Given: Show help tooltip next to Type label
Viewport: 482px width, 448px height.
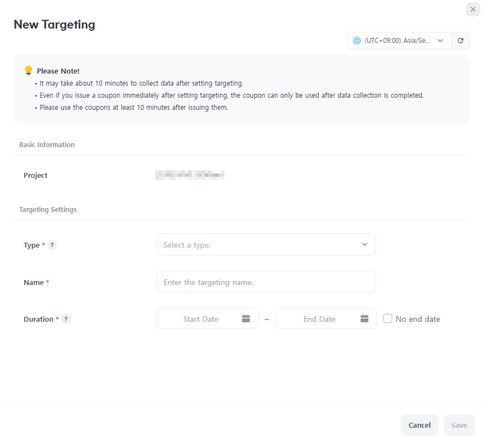Looking at the screenshot, I should (52, 245).
